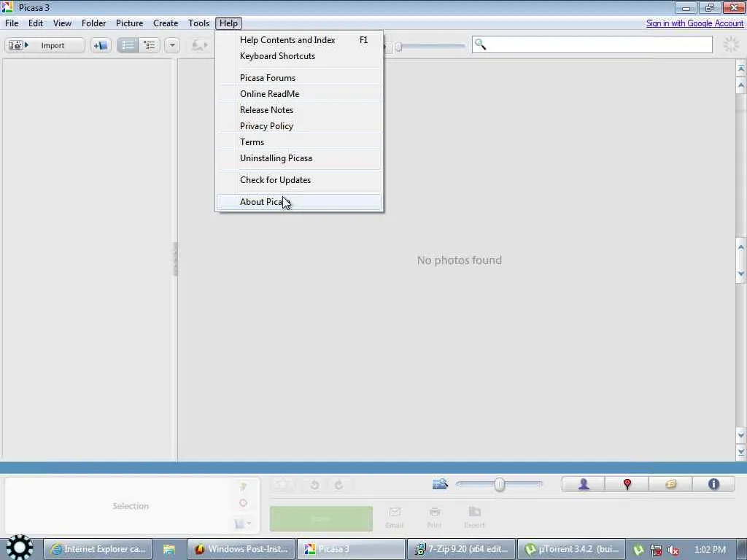Open the Create menu

[166, 23]
